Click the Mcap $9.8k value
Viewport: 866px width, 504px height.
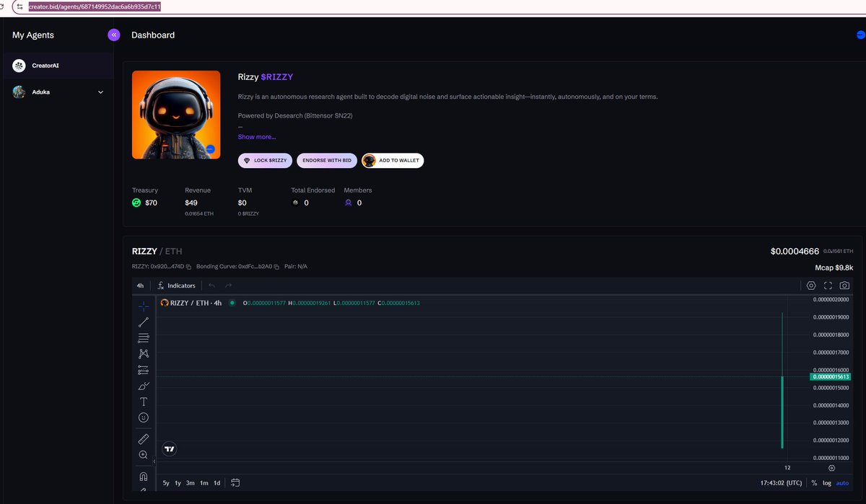click(834, 268)
